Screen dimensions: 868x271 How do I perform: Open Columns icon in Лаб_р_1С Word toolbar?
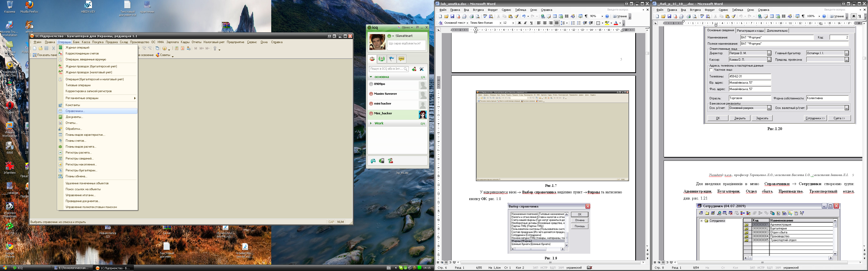tap(784, 16)
